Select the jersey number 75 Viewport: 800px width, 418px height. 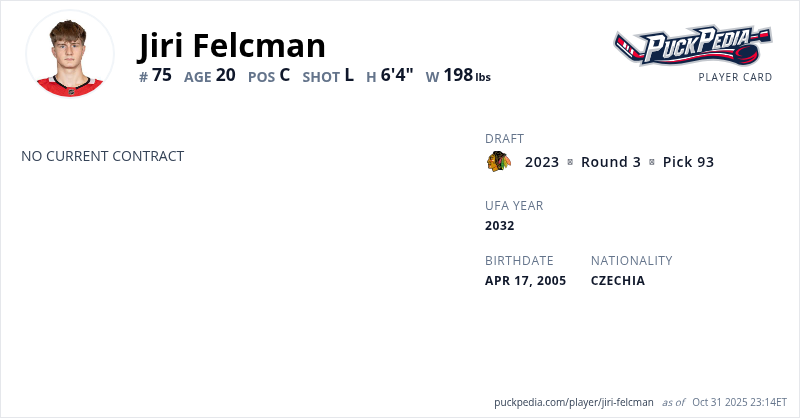pos(156,75)
